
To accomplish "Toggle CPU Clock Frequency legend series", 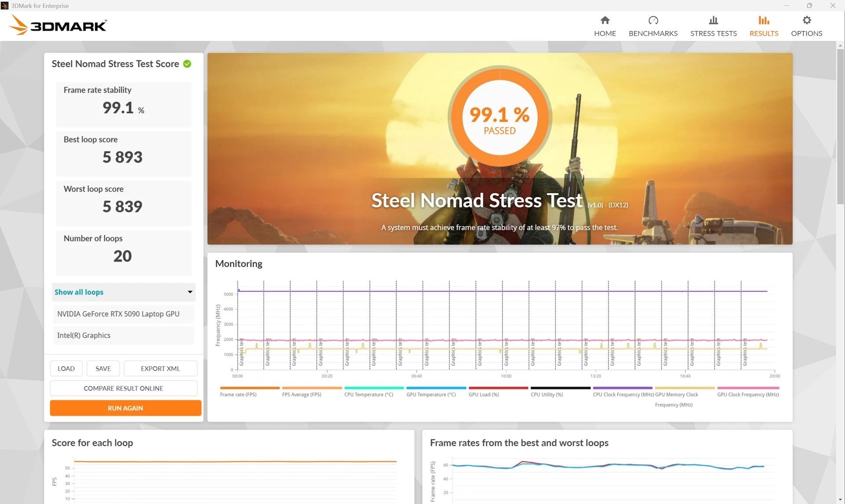I will [623, 394].
